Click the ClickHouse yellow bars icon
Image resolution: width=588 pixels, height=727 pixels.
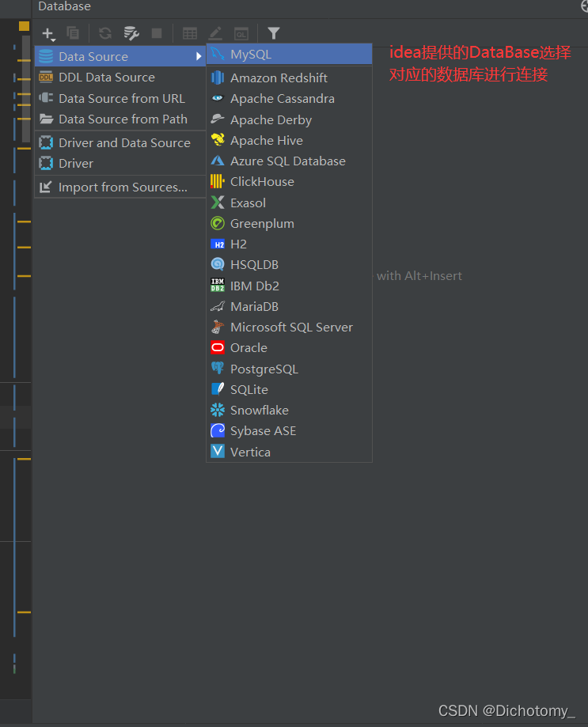coord(218,181)
